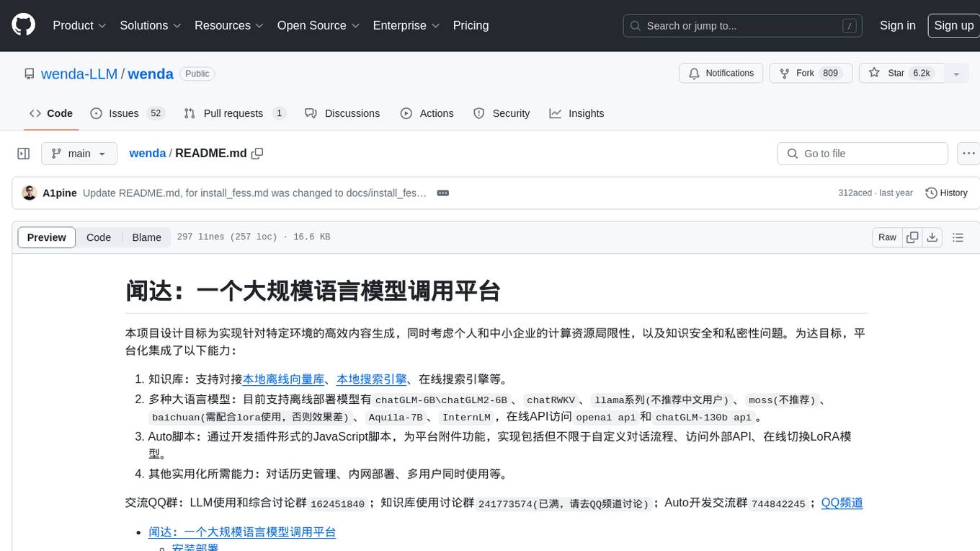Expand the Product menu
Screen dimensions: 980x551
coord(79,25)
